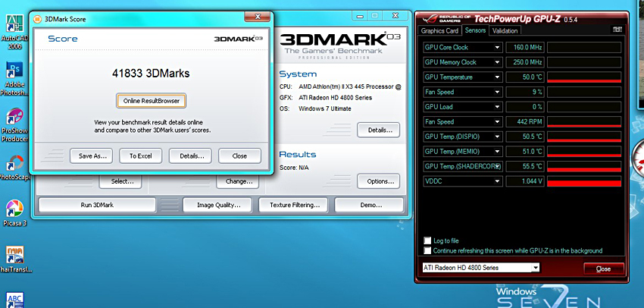The image size is (644, 308).
Task: Open the GPU Temp.(DISPIO) sensor dropdown
Action: click(497, 137)
